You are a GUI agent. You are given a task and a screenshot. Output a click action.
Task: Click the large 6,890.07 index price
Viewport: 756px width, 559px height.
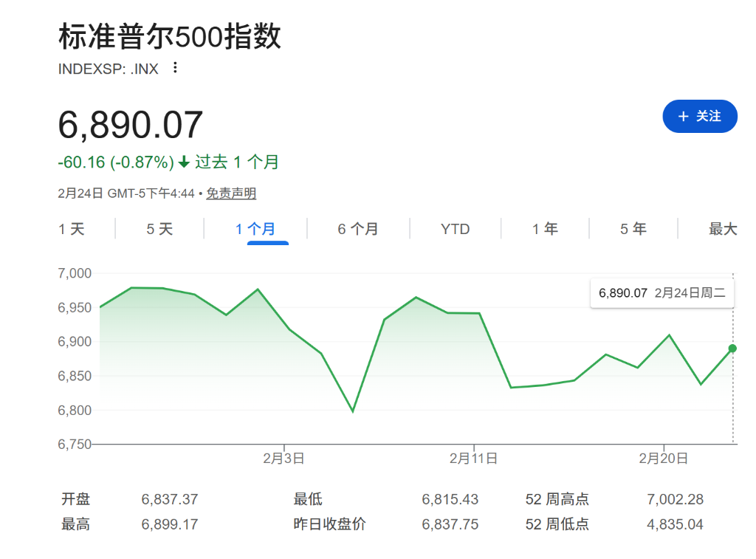131,125
